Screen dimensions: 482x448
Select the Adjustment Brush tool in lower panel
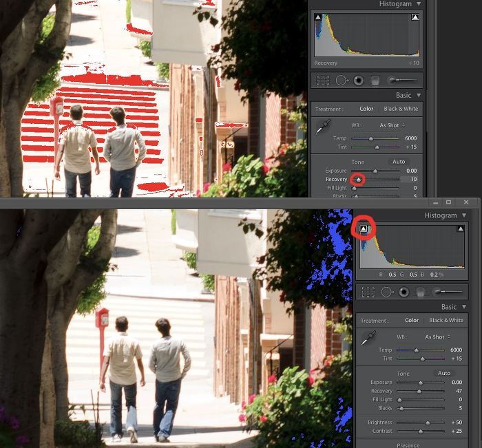[x=448, y=292]
